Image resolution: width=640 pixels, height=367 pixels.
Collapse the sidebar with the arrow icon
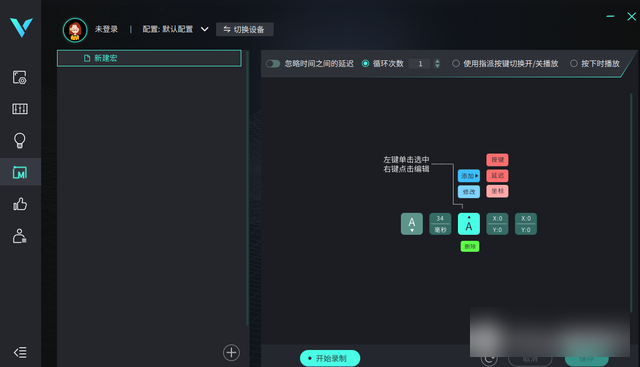[20, 352]
